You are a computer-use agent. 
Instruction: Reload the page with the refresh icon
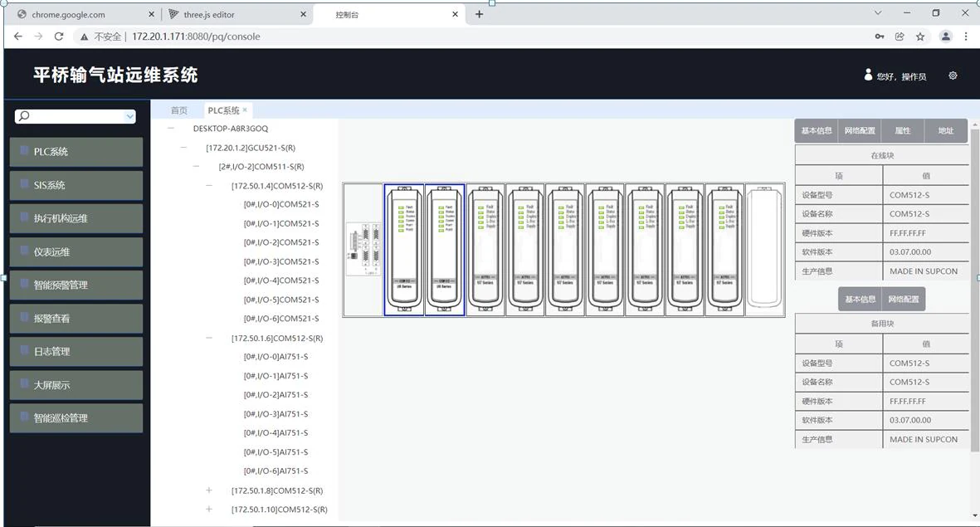59,37
